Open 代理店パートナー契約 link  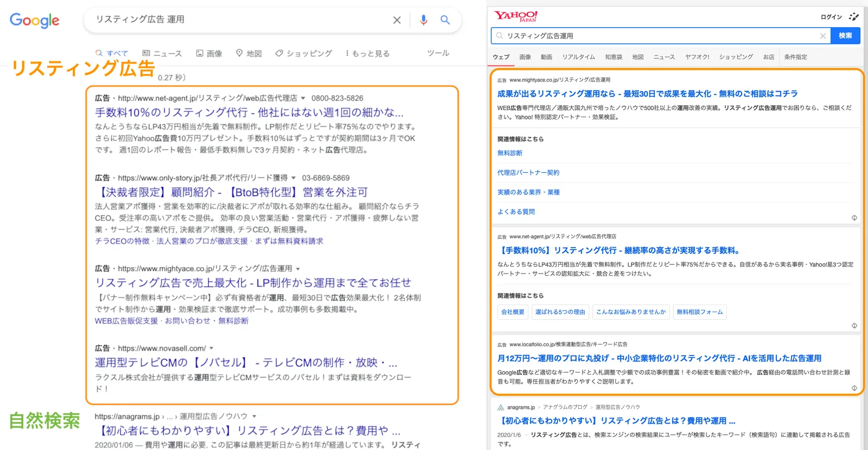click(528, 173)
